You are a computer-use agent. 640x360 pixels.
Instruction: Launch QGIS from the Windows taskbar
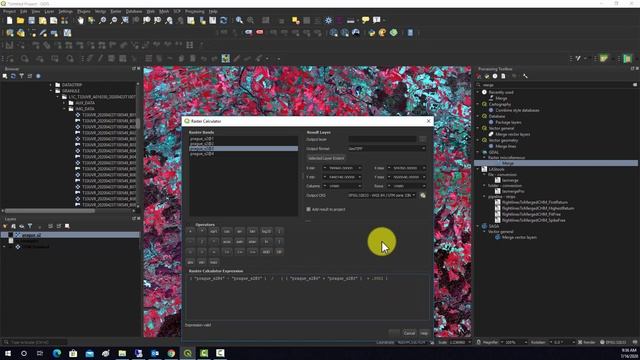pos(188,353)
